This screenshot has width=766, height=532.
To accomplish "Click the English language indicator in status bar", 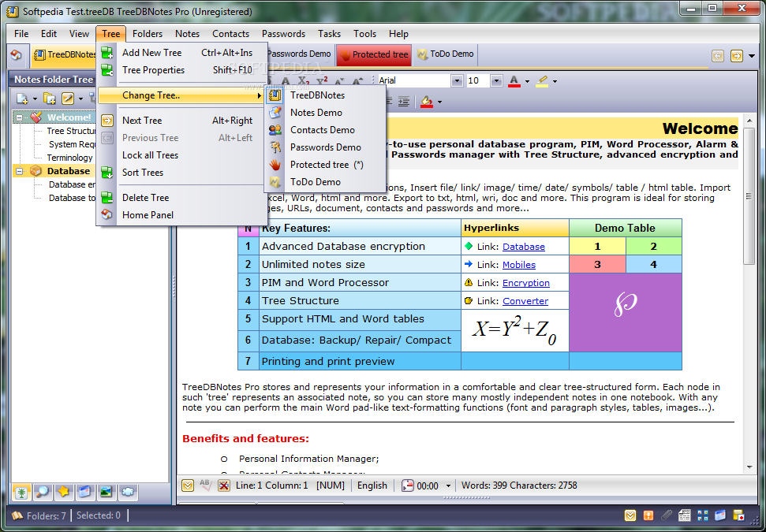I will click(x=372, y=485).
